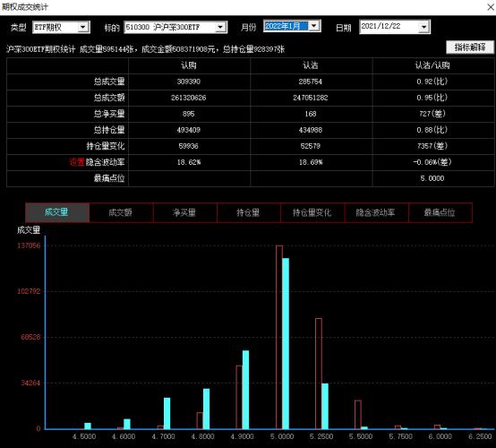Click the cyan put bar at strike 4.7000
The width and height of the screenshot is (496, 448).
click(167, 413)
